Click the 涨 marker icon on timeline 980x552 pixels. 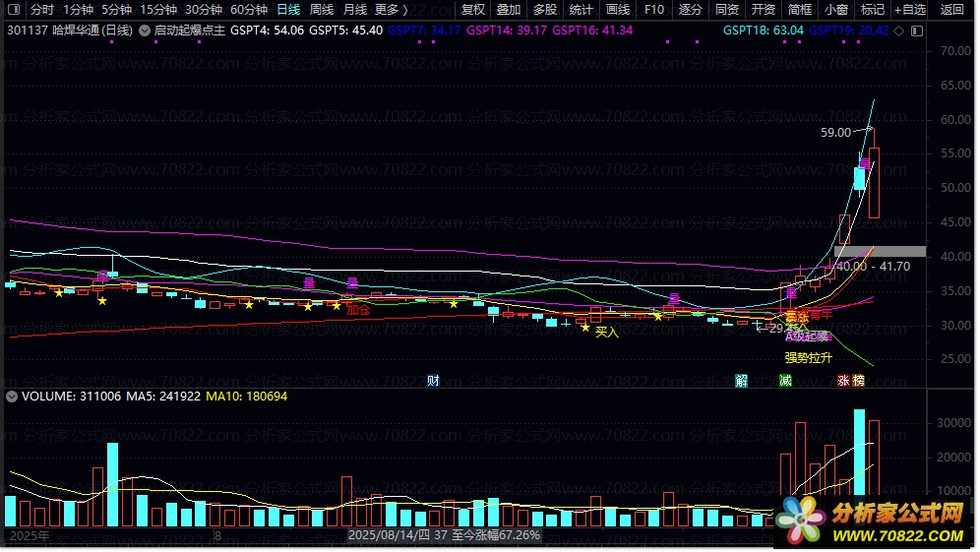pos(843,381)
